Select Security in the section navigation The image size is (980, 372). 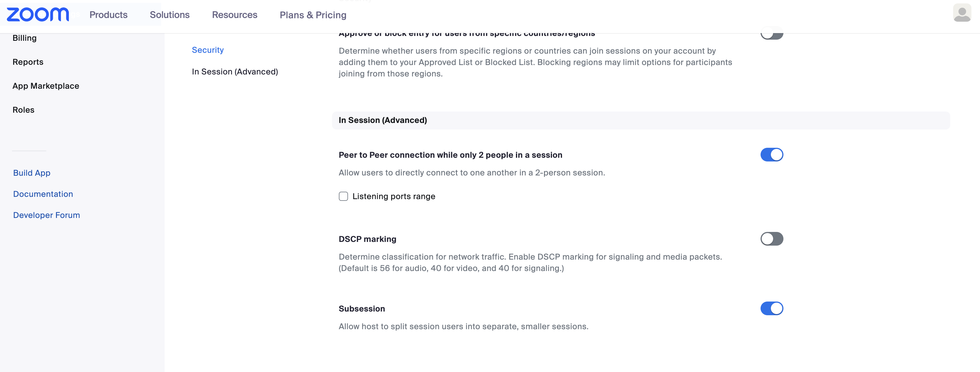click(x=207, y=50)
